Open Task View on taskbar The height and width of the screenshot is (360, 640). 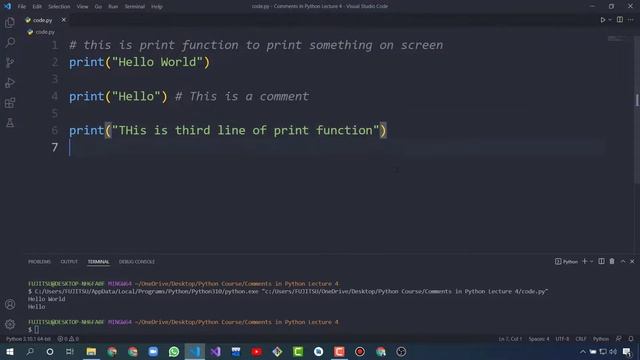(x=70, y=352)
